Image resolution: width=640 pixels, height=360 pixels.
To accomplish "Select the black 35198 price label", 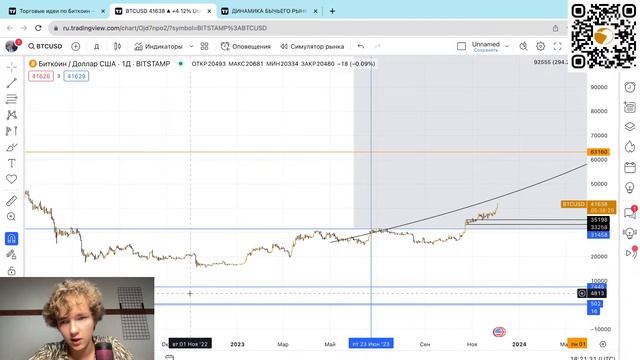I will [x=598, y=220].
